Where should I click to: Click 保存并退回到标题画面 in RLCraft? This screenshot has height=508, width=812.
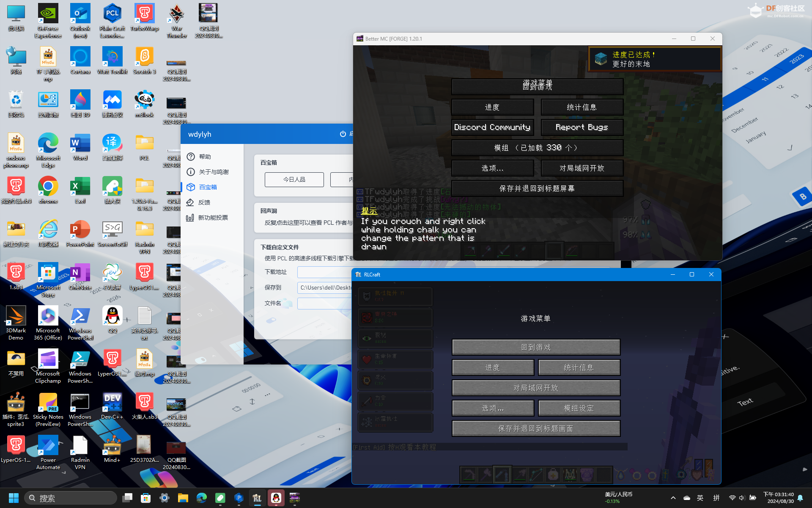[x=536, y=428]
